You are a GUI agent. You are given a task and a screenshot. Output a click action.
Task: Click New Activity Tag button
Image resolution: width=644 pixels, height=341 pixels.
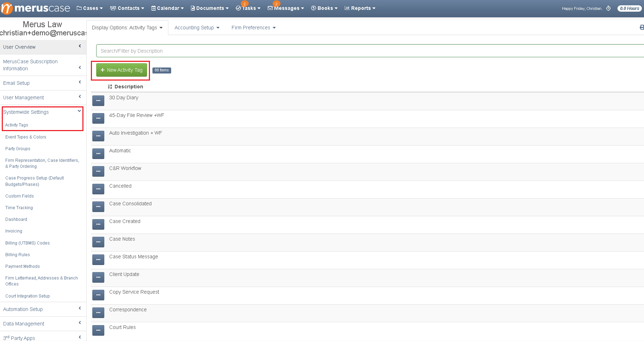(122, 70)
